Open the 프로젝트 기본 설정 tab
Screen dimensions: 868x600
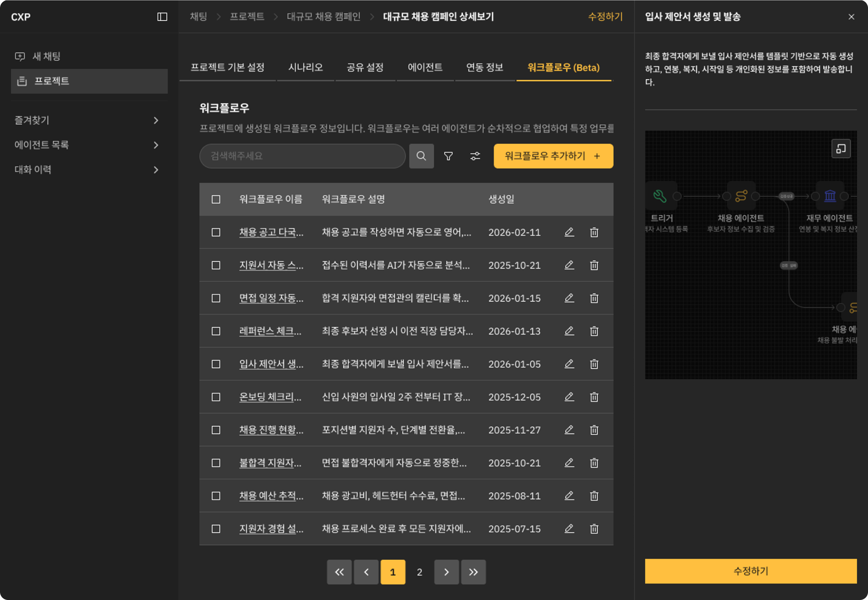[228, 68]
